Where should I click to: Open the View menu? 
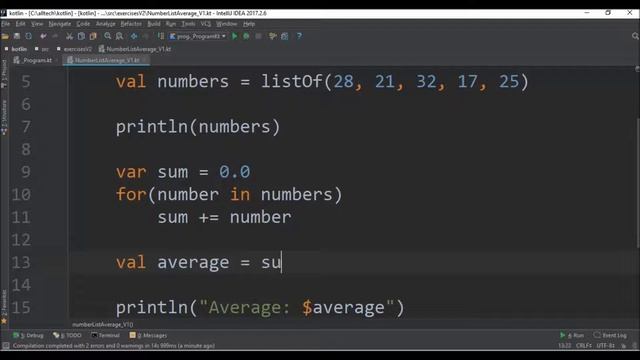37,24
